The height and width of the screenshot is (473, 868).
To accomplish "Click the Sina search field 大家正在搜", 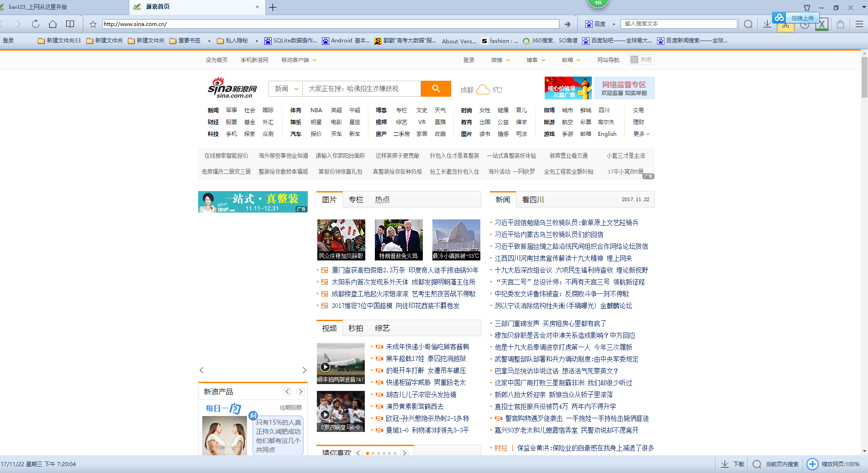I will tap(362, 88).
